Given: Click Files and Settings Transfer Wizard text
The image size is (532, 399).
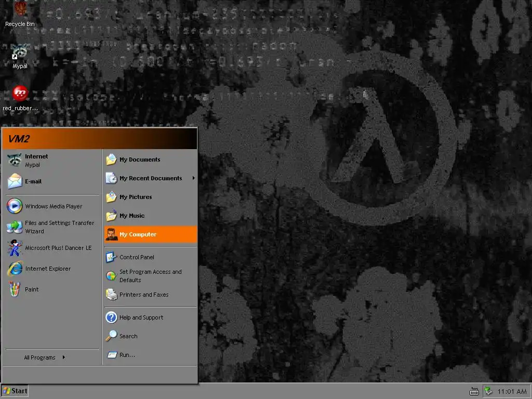Looking at the screenshot, I should pyautogui.click(x=59, y=227).
